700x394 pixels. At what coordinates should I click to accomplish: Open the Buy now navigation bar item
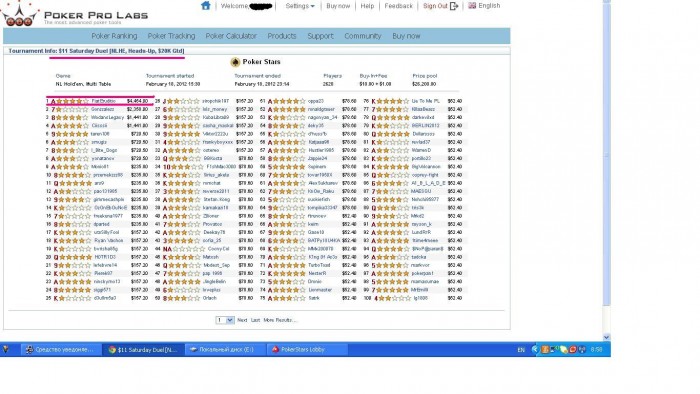(406, 36)
